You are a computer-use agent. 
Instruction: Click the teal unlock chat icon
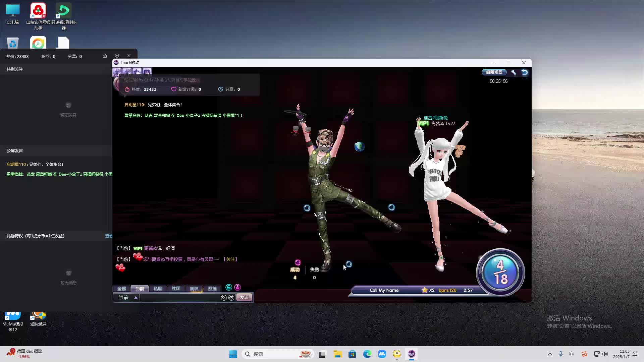[x=229, y=288]
